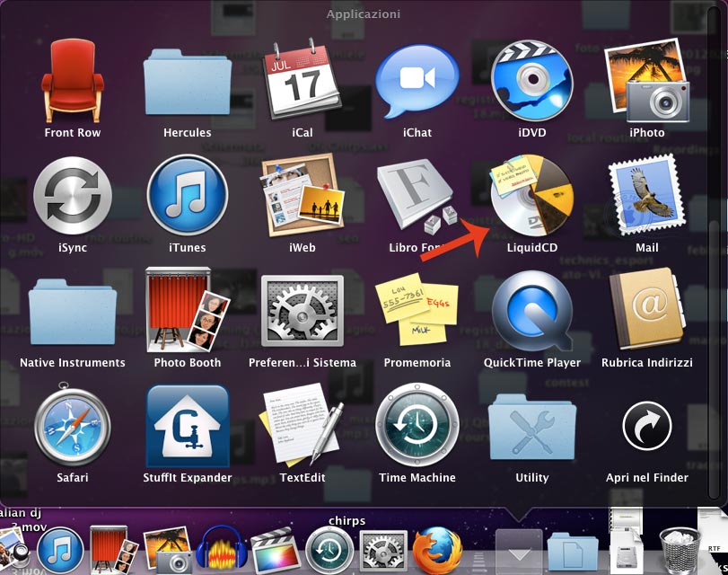Click the "LiquidCD" label
This screenshot has height=575, width=728.
[x=532, y=248]
